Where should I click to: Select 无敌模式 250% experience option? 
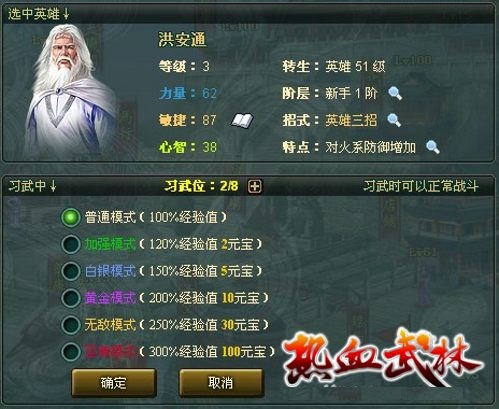click(71, 325)
